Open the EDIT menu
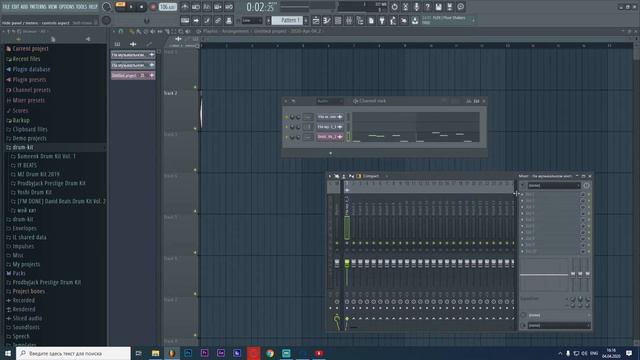This screenshot has width=640, height=360. 15,7
